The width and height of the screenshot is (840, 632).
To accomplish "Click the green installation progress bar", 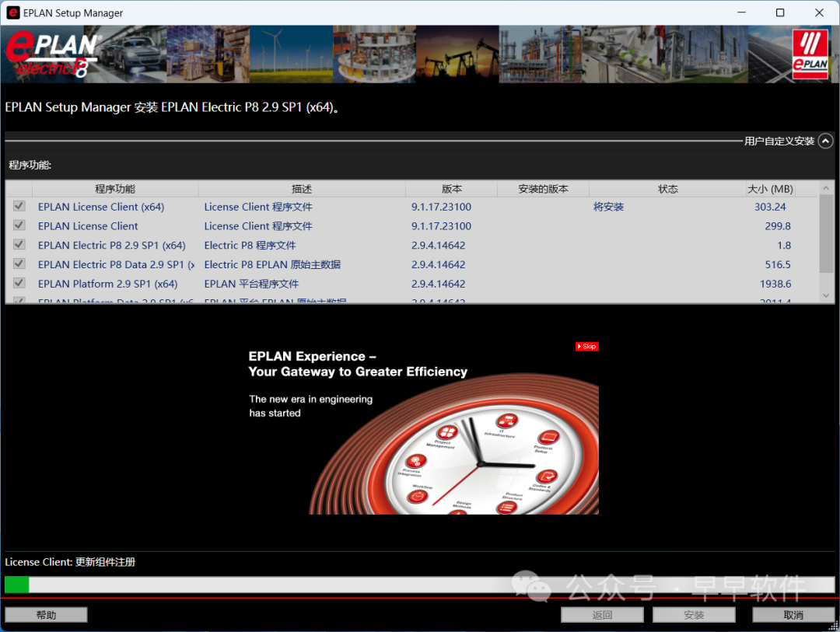I will pyautogui.click(x=17, y=585).
